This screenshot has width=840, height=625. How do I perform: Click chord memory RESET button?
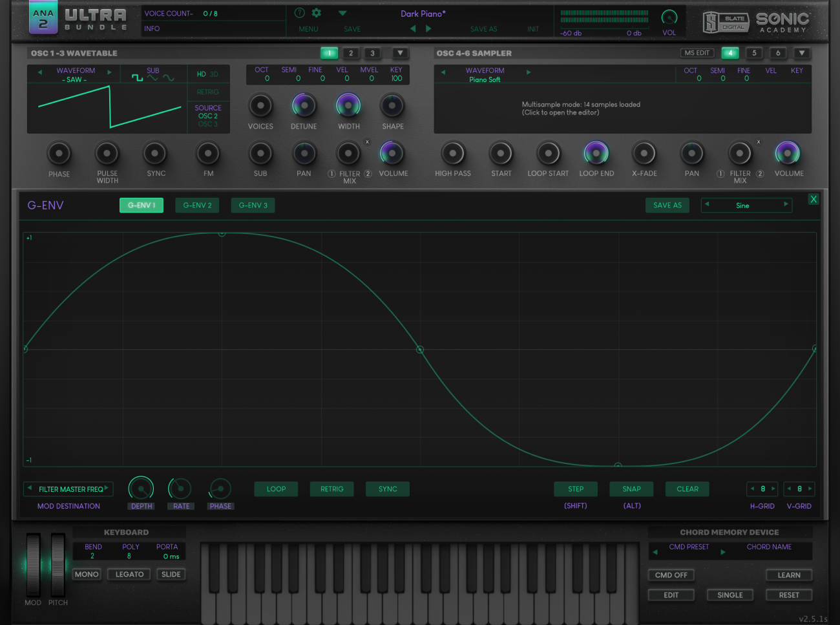coord(789,595)
